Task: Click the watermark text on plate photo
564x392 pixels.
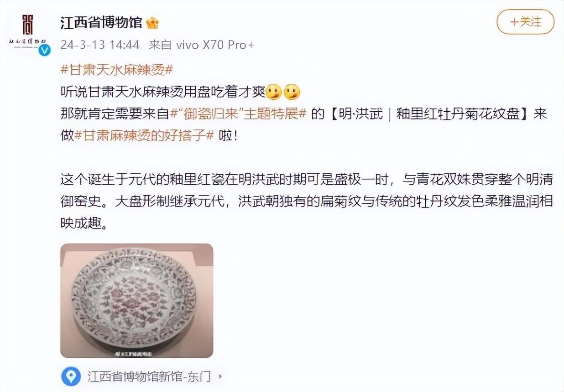Action: (x=137, y=352)
